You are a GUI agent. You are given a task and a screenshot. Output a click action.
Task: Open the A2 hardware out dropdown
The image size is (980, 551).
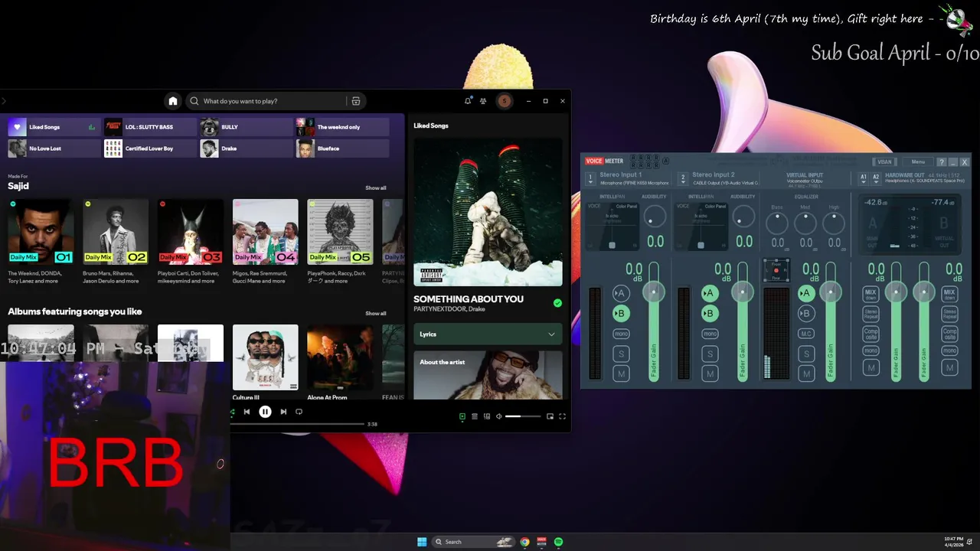point(876,178)
